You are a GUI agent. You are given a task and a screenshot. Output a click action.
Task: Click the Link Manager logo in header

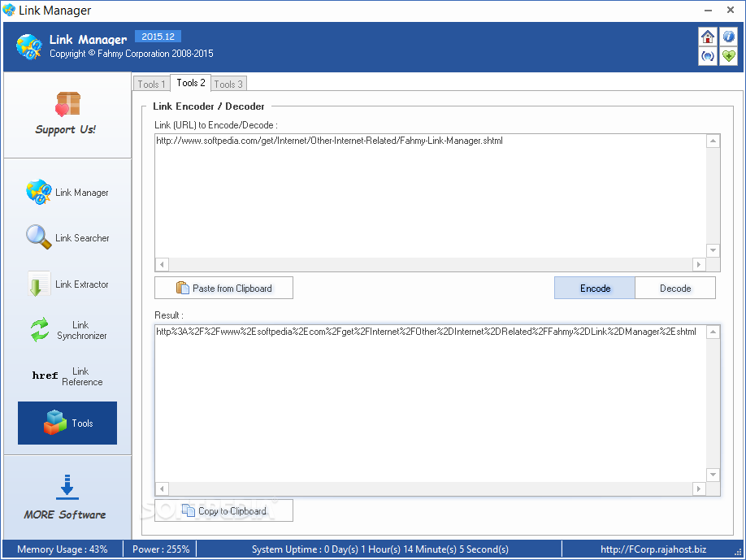click(28, 46)
